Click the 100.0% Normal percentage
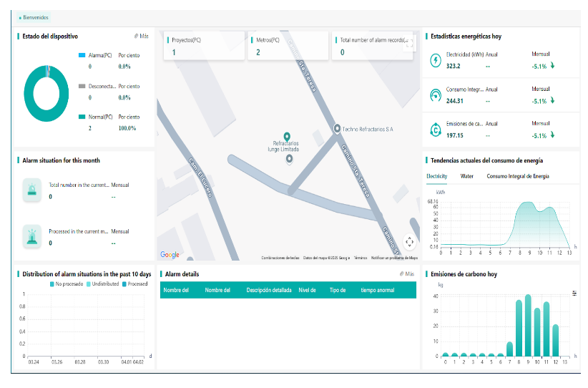Image resolution: width=588 pixels, height=388 pixels. coord(127,128)
